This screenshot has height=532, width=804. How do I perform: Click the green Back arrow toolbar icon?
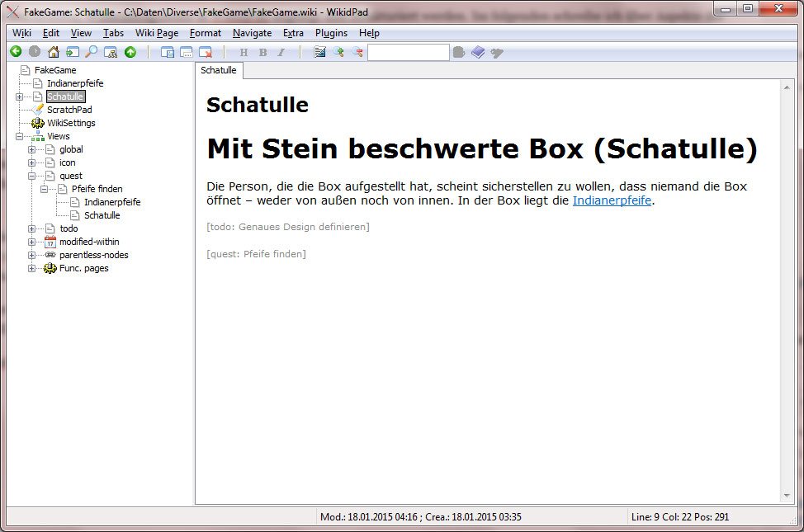click(16, 52)
